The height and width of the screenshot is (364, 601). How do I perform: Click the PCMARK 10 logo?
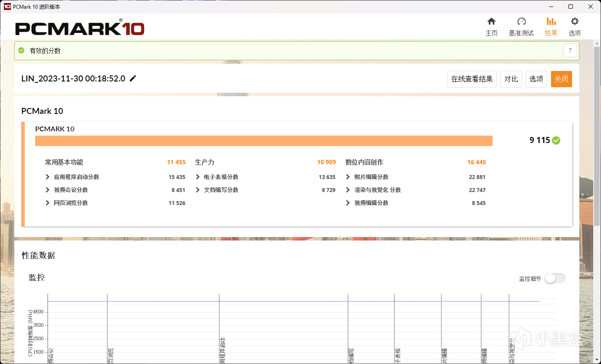(x=80, y=28)
